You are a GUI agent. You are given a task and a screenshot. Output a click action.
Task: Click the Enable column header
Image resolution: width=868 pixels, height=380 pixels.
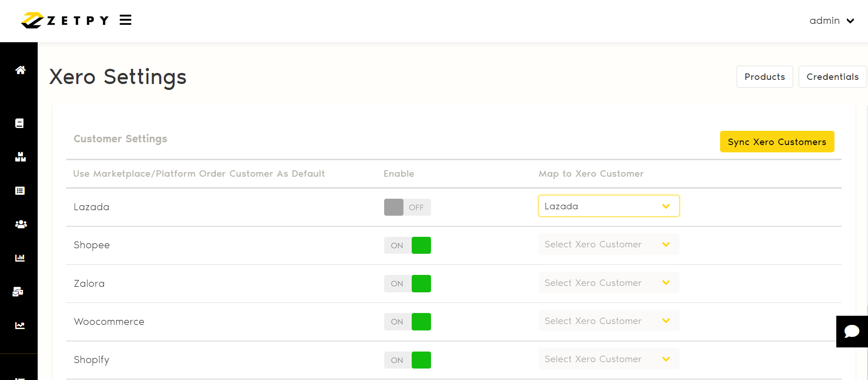tap(399, 173)
